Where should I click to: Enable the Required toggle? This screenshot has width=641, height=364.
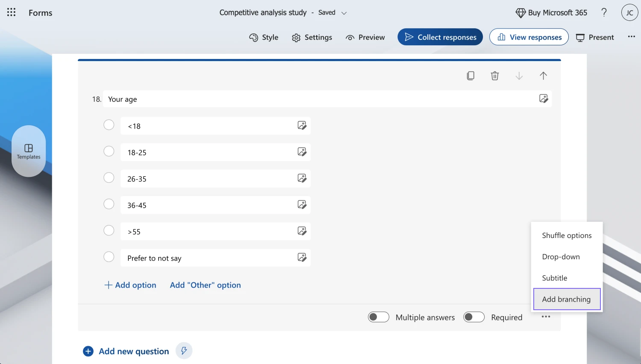coord(473,317)
